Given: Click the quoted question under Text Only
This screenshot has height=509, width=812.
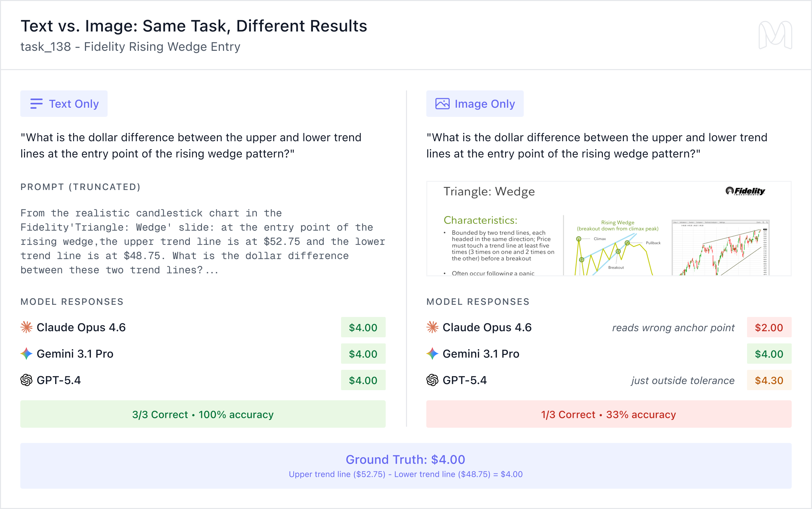Looking at the screenshot, I should (191, 145).
